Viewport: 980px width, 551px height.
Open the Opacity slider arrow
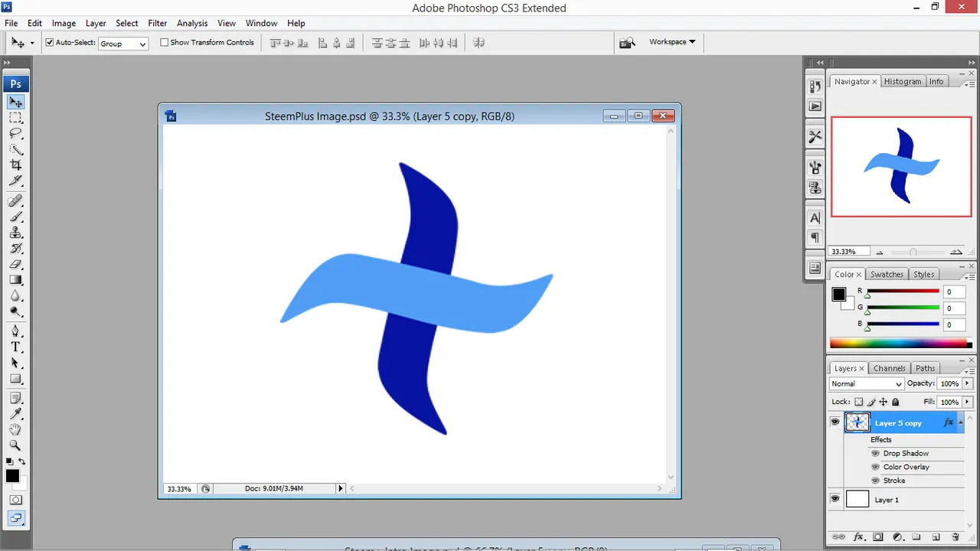968,383
